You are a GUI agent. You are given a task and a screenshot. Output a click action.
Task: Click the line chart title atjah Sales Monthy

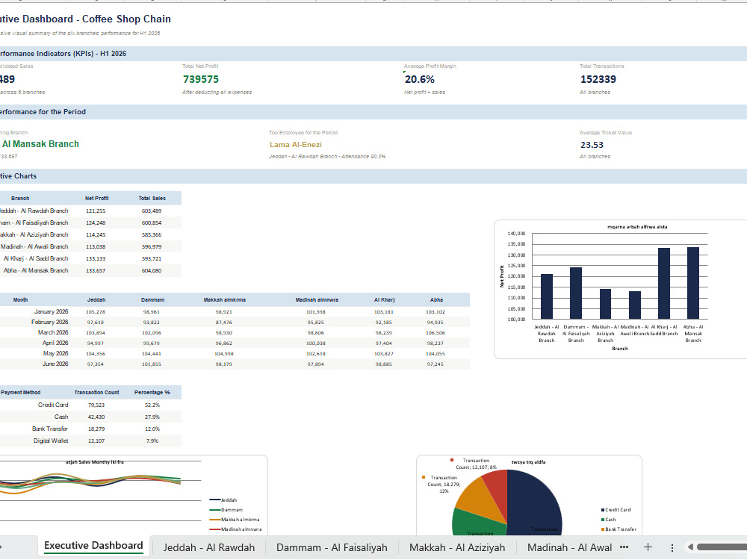coord(94,462)
